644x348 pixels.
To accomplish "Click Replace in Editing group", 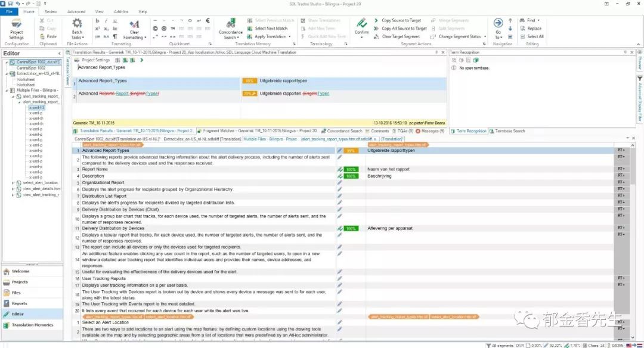I will tap(531, 29).
